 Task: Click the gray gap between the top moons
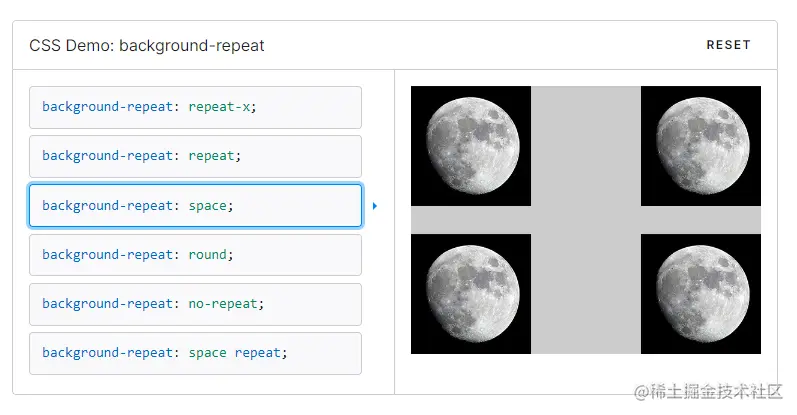586,146
